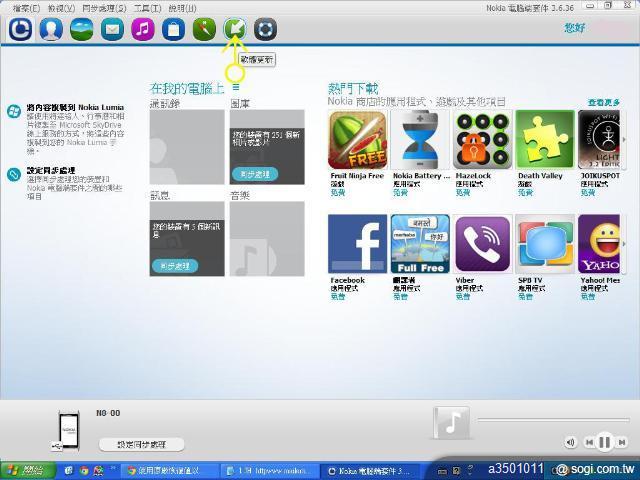The image size is (640, 480).
Task: Open the Nokia Suite taskbar window button
Action: tap(372, 471)
